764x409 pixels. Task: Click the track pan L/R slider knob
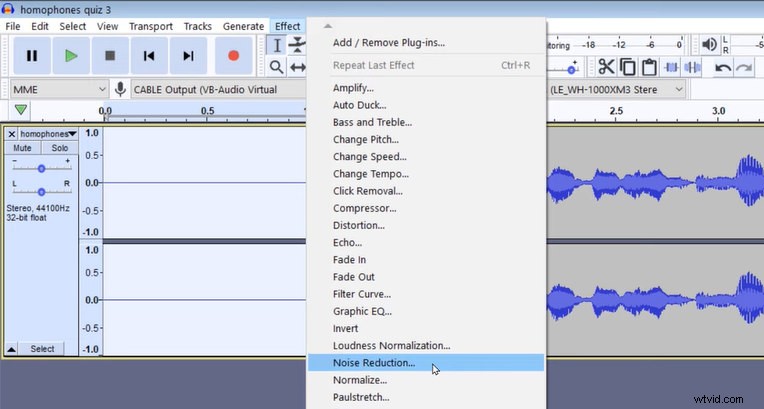pos(41,192)
